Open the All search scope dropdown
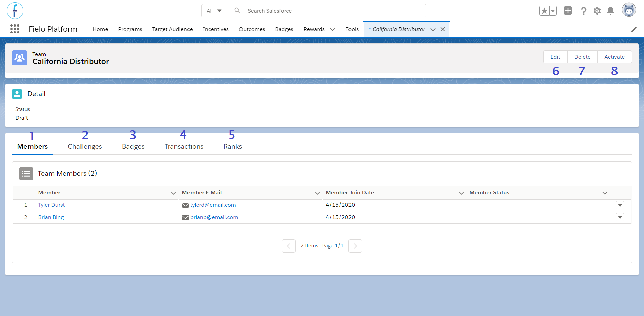The image size is (644, 316). coord(214,11)
